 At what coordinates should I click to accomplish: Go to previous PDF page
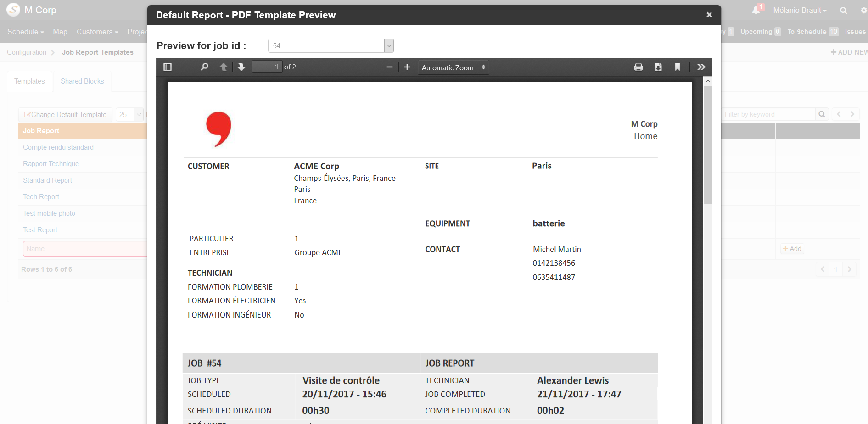click(x=224, y=67)
